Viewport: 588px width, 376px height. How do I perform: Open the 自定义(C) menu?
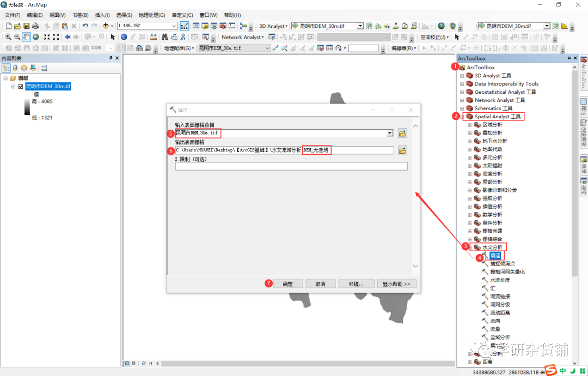pos(182,15)
